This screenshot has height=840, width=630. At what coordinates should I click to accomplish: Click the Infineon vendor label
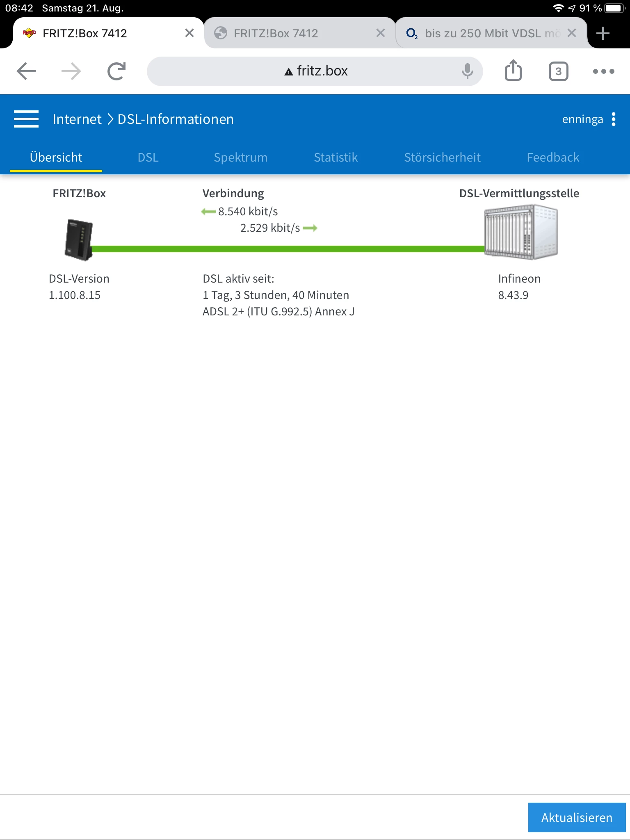pos(519,279)
